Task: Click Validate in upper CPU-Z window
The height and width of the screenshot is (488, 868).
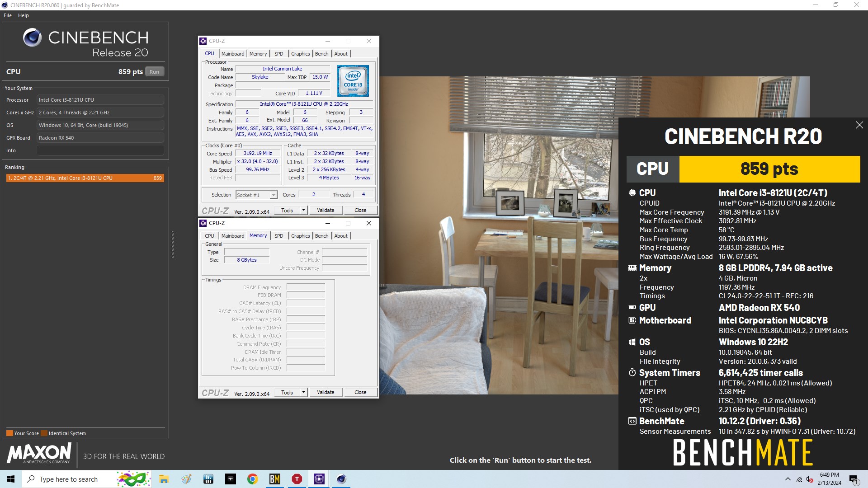Action: tap(325, 211)
